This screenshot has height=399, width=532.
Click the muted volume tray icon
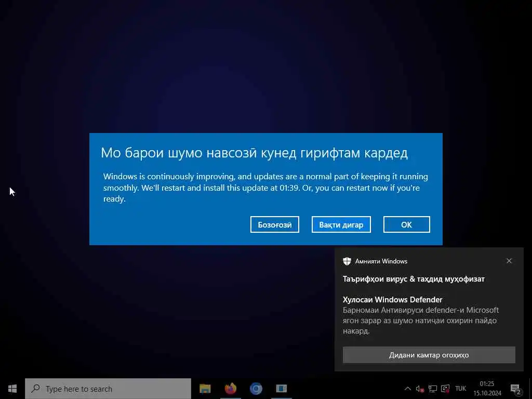[x=420, y=389]
